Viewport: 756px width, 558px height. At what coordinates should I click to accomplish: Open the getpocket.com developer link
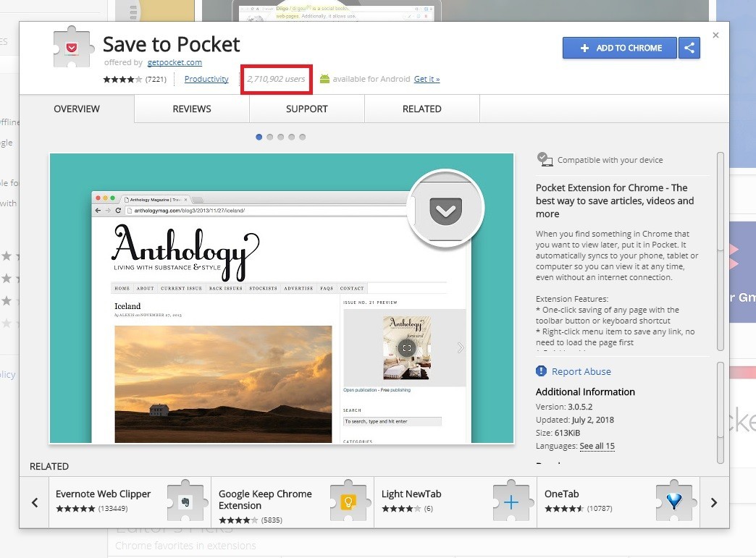175,63
